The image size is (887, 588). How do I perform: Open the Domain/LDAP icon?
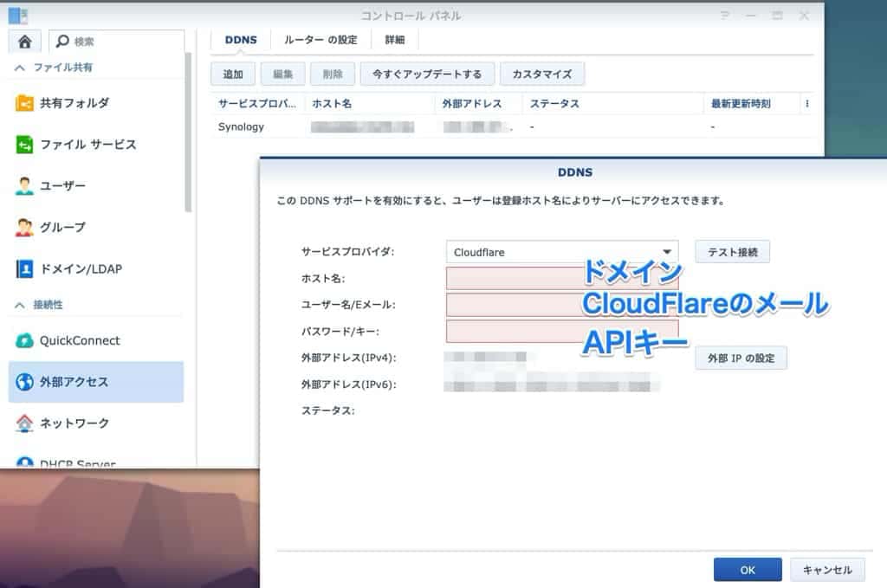pos(24,269)
